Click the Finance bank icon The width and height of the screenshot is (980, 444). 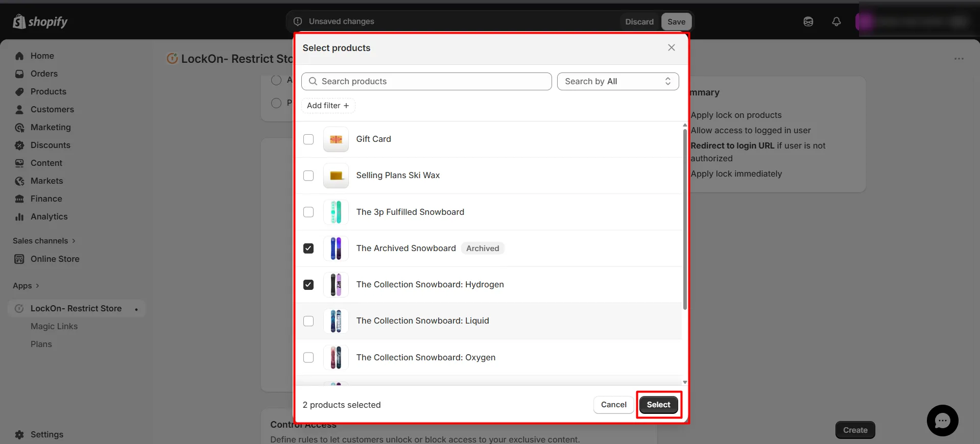pyautogui.click(x=19, y=199)
